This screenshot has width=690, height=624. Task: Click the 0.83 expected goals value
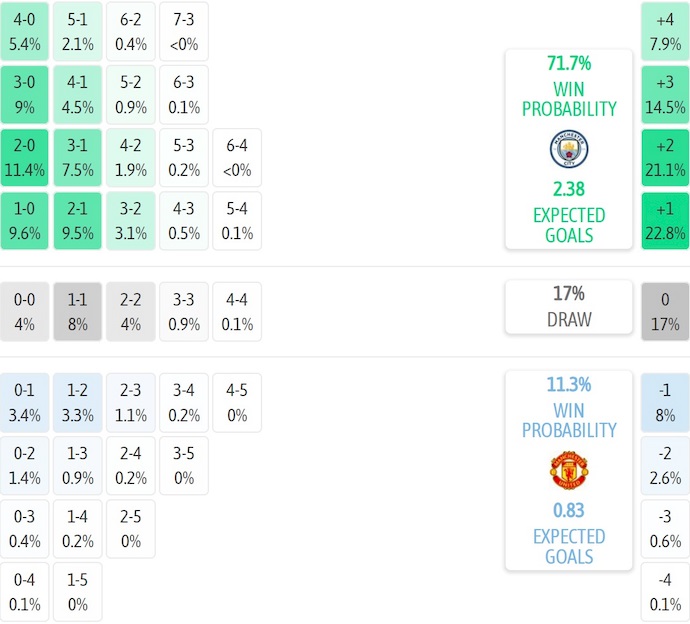coord(568,510)
